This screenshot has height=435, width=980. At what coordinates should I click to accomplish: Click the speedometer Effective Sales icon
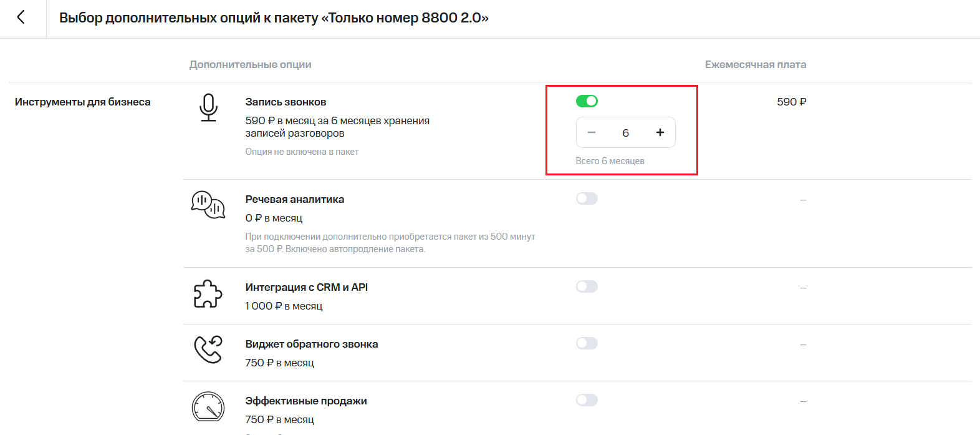[x=208, y=407]
